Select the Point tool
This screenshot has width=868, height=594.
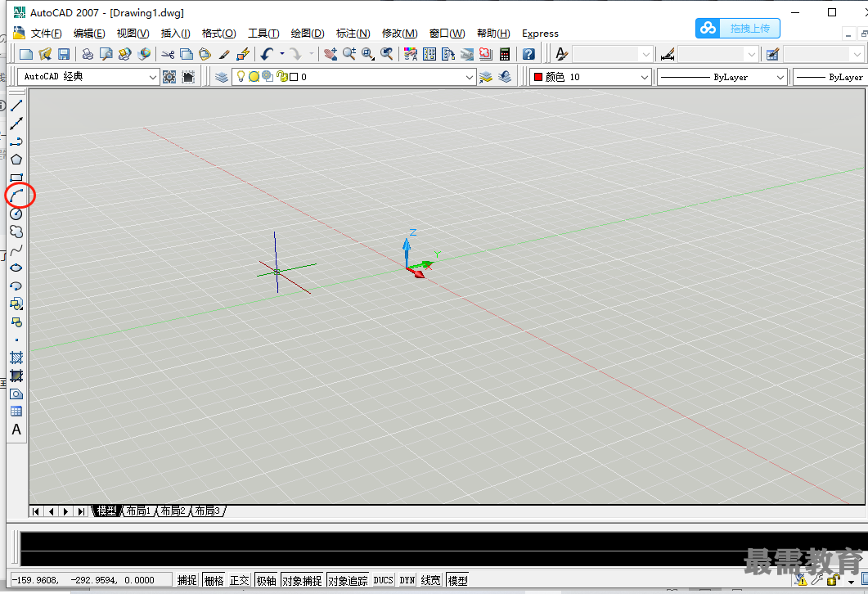(x=16, y=340)
